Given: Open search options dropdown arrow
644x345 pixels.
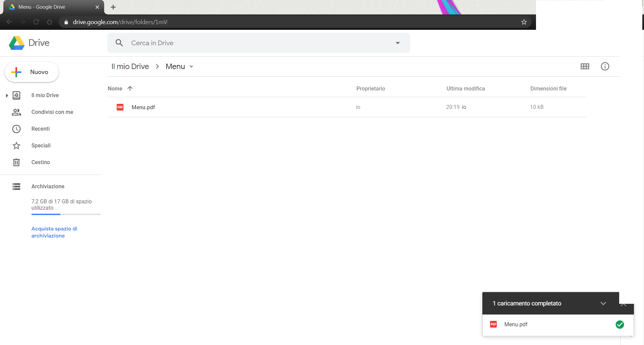Looking at the screenshot, I should (398, 43).
